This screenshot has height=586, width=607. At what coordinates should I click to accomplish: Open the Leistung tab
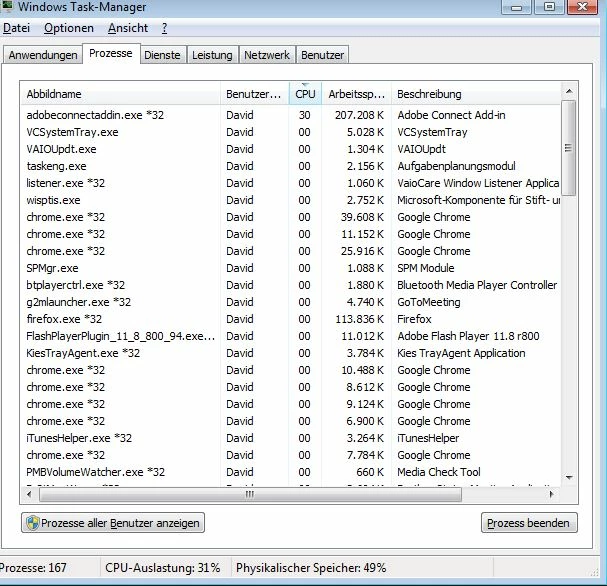pos(212,55)
